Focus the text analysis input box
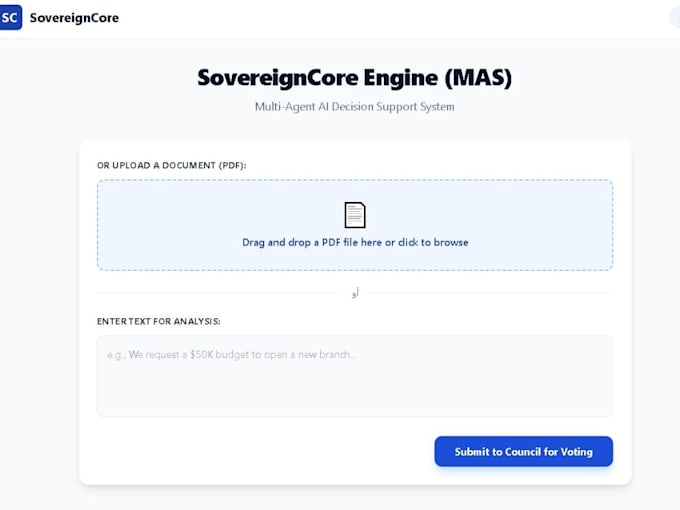 (x=355, y=376)
